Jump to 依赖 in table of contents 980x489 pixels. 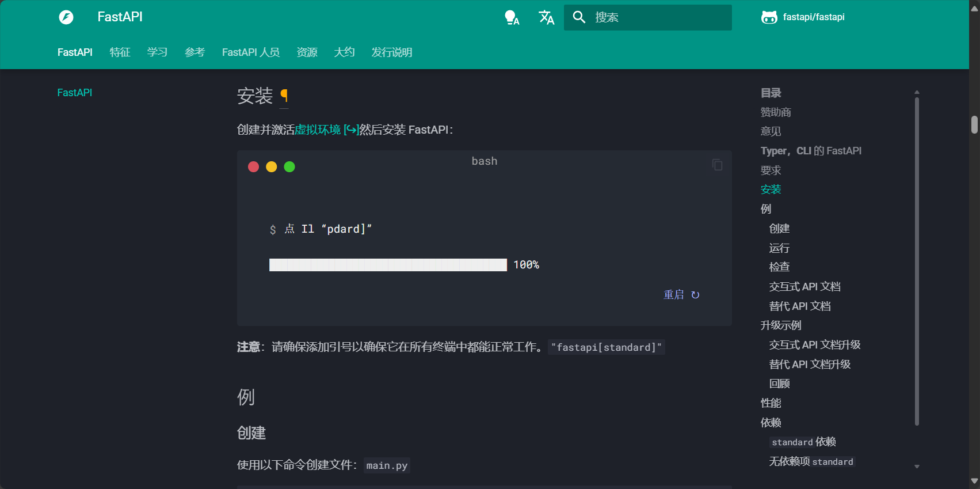click(x=771, y=423)
